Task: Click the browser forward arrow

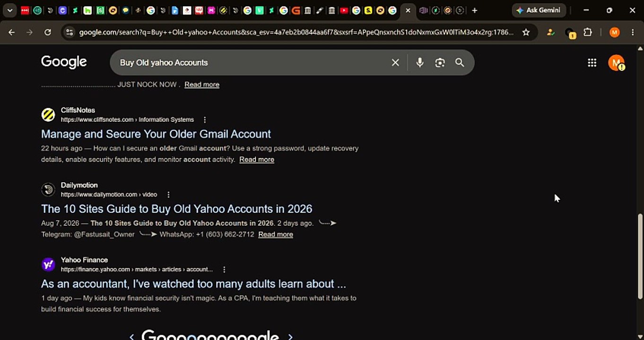Action: pyautogui.click(x=30, y=32)
